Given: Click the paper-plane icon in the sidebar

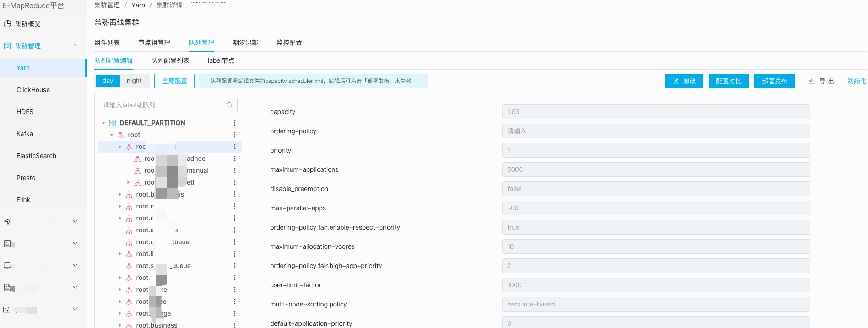Looking at the screenshot, I should pyautogui.click(x=7, y=222).
